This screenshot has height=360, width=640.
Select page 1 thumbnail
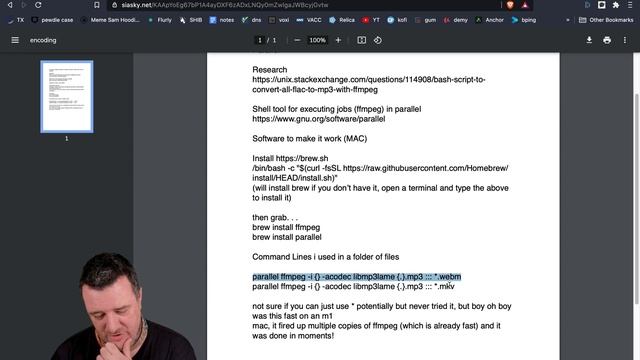point(67,97)
